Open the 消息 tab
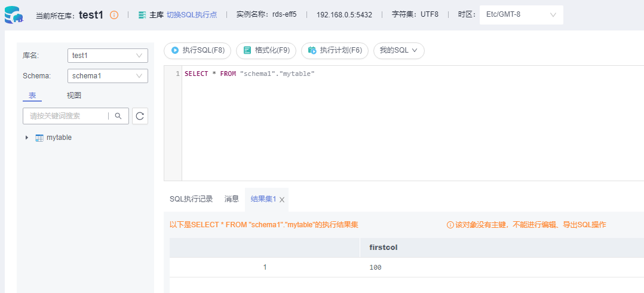The image size is (644, 293). point(232,199)
